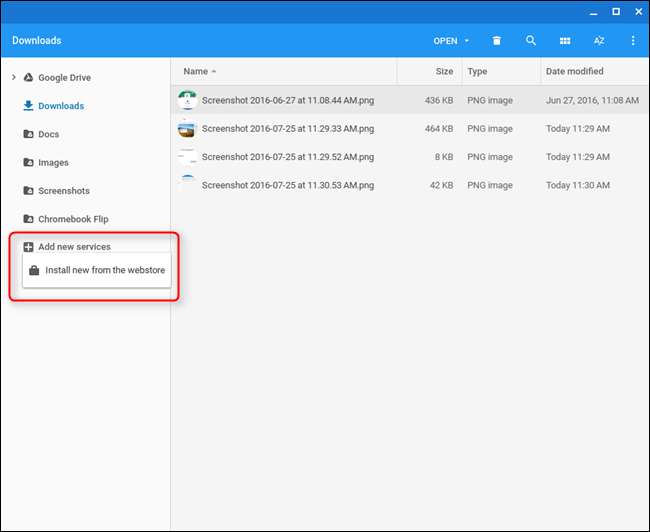Open the three-dot more menu

point(632,41)
